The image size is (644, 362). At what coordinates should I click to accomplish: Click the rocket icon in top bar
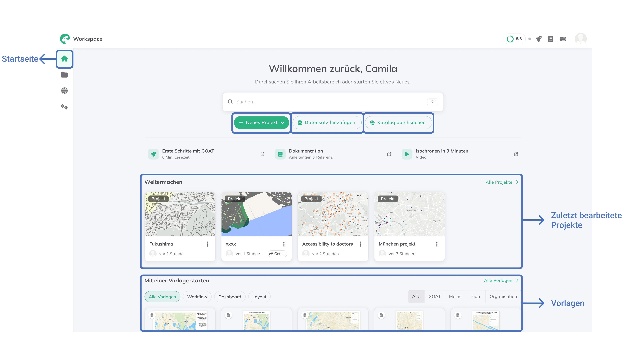click(539, 39)
